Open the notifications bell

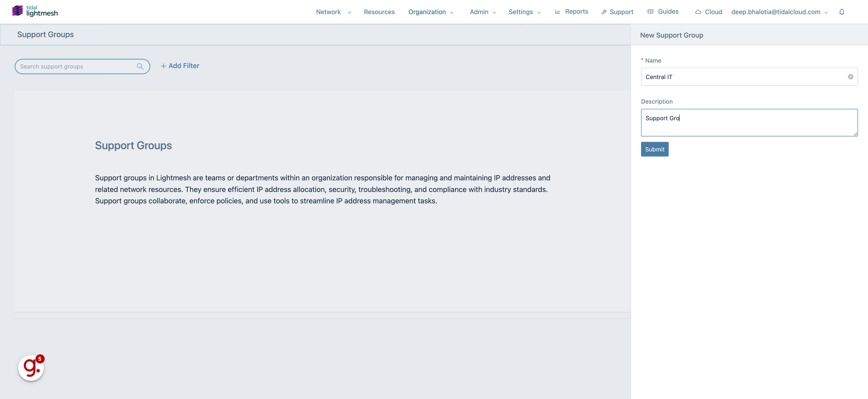[842, 12]
